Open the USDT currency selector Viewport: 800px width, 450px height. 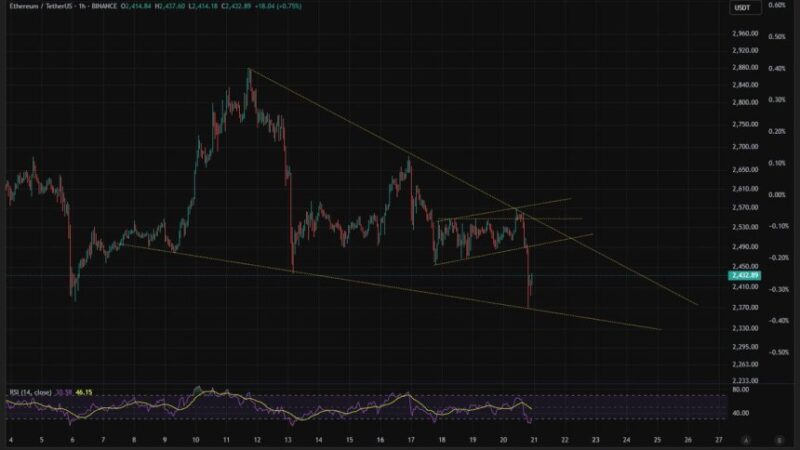[x=745, y=7]
